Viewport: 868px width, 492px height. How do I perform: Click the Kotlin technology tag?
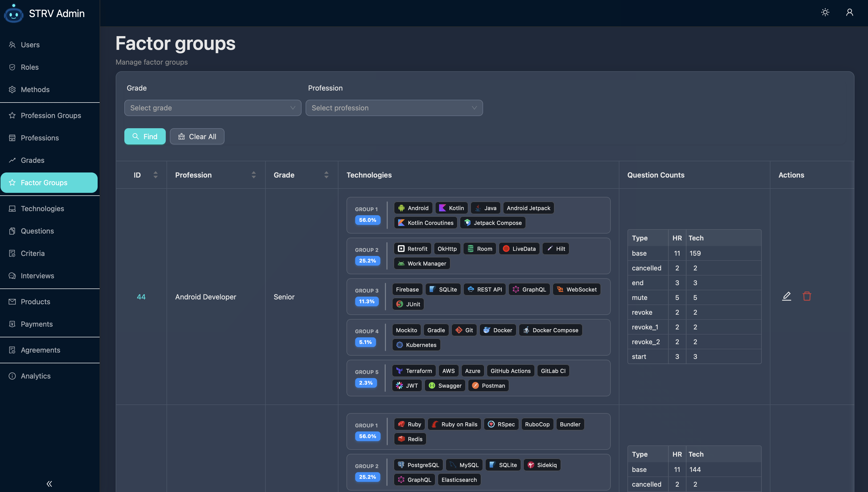pyautogui.click(x=451, y=208)
